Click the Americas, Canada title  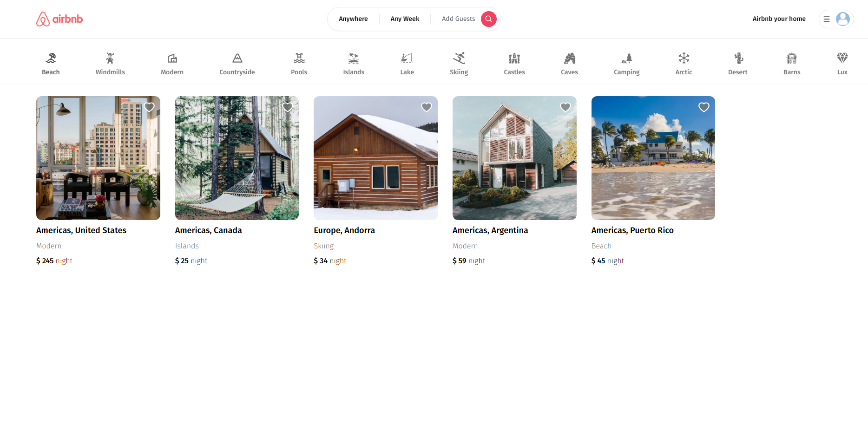208,230
